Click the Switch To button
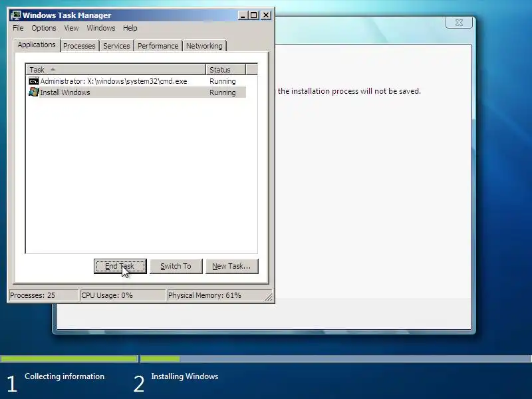 point(176,267)
